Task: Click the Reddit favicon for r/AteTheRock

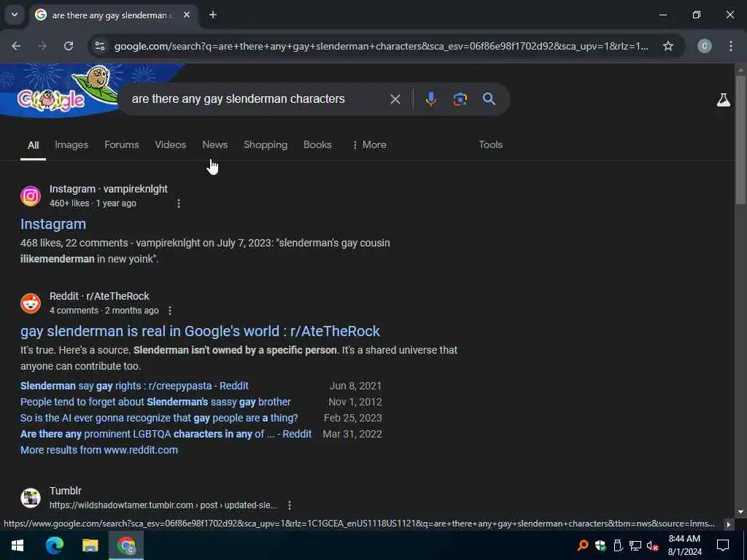Action: click(x=31, y=303)
